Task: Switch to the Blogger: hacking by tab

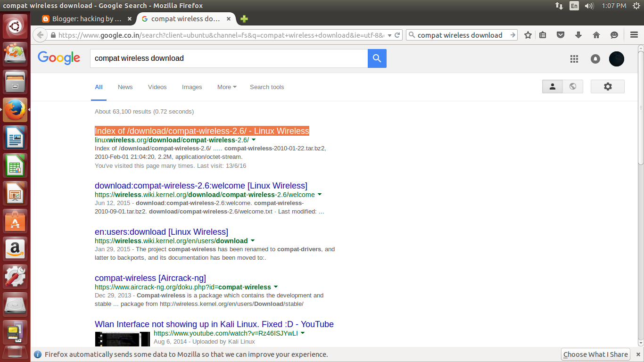Action: (x=87, y=19)
